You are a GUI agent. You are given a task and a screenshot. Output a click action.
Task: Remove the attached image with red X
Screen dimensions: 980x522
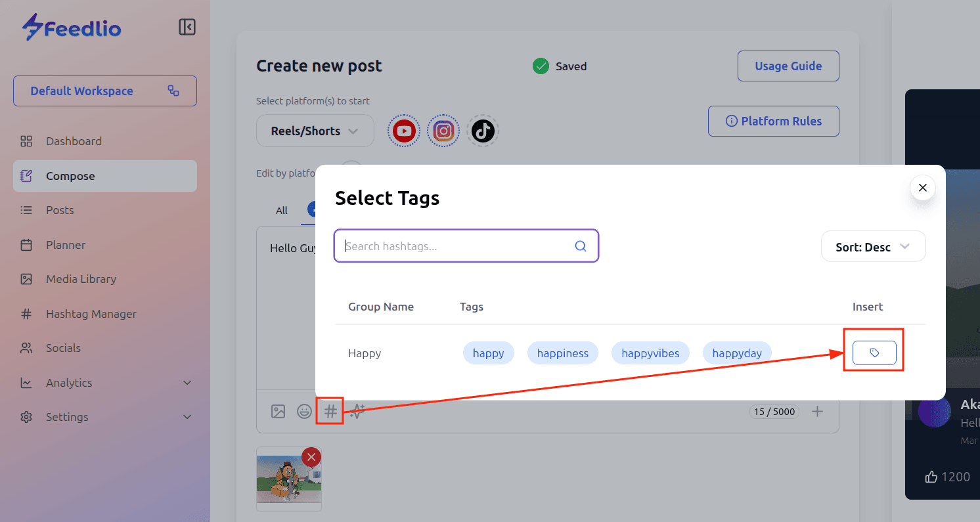tap(311, 457)
